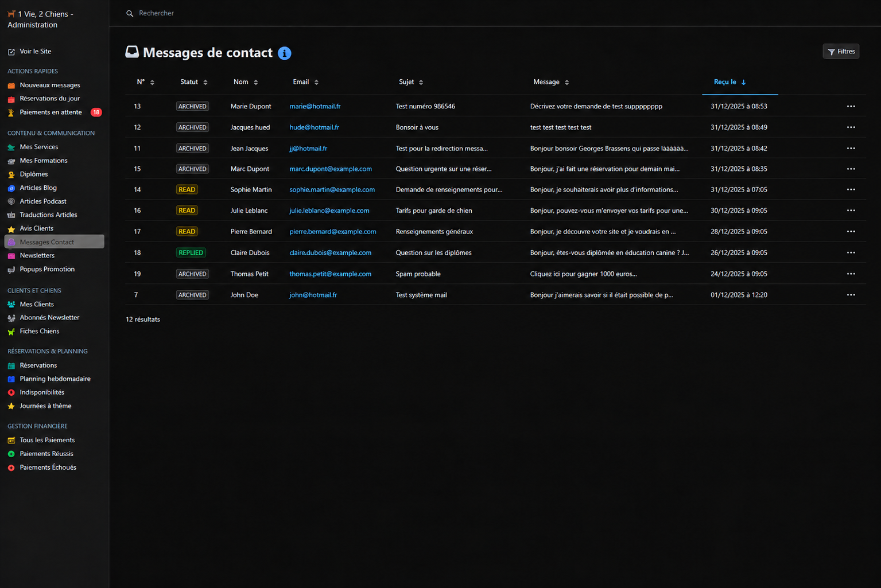Open actions menu for Jacques hued row

pos(851,127)
